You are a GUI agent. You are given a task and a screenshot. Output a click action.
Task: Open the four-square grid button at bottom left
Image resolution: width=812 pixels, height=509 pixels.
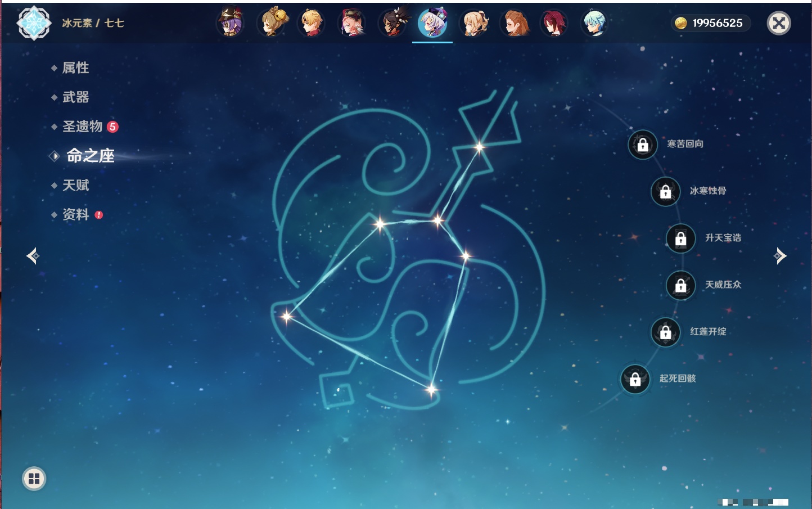pyautogui.click(x=34, y=479)
